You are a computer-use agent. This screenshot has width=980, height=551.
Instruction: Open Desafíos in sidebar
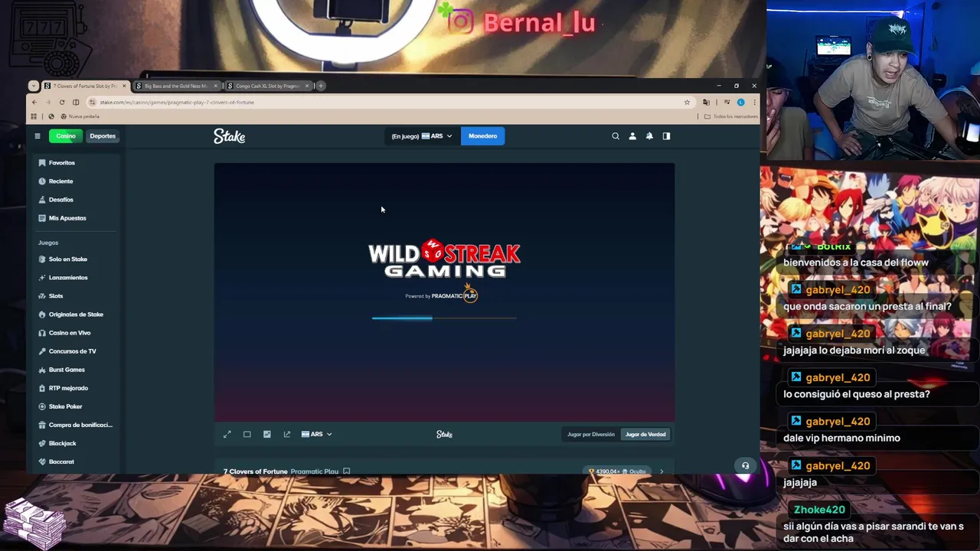pyautogui.click(x=60, y=200)
